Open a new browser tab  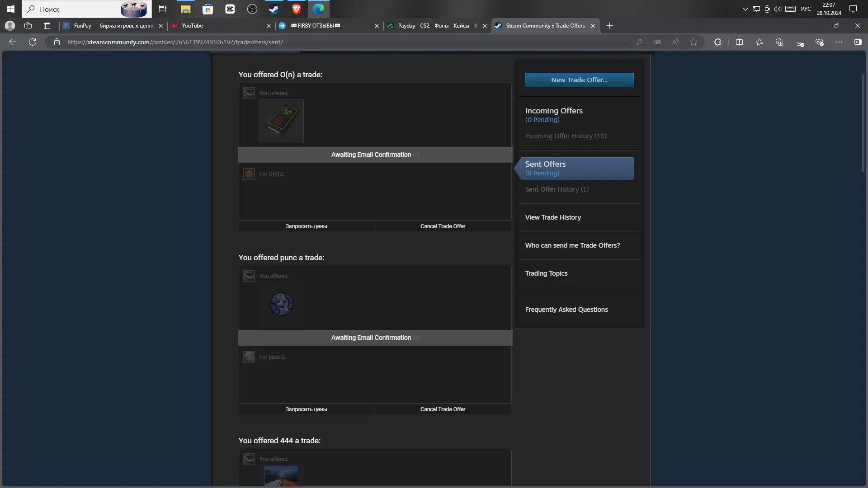coord(609,26)
